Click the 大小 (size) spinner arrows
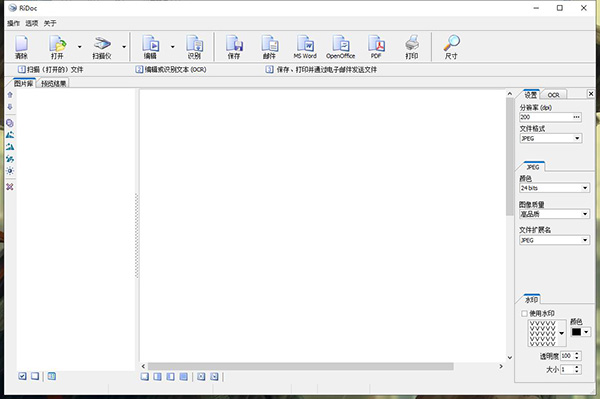 577,369
